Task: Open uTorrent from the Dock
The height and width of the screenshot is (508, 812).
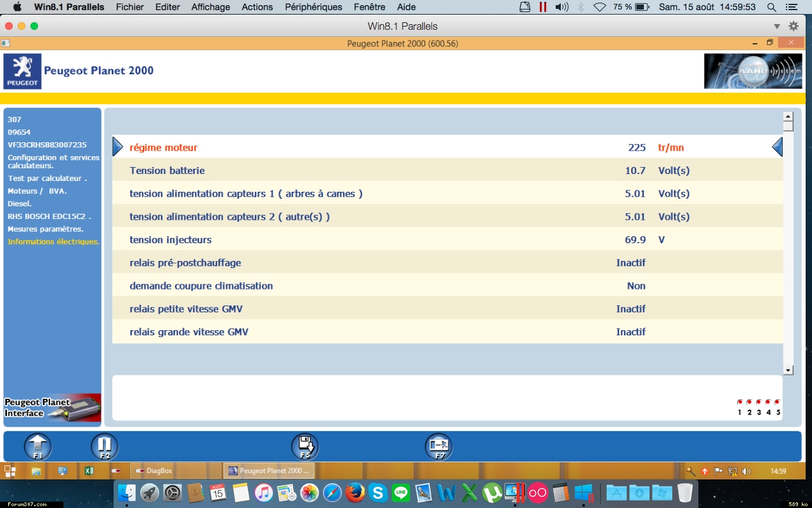Action: (x=492, y=493)
